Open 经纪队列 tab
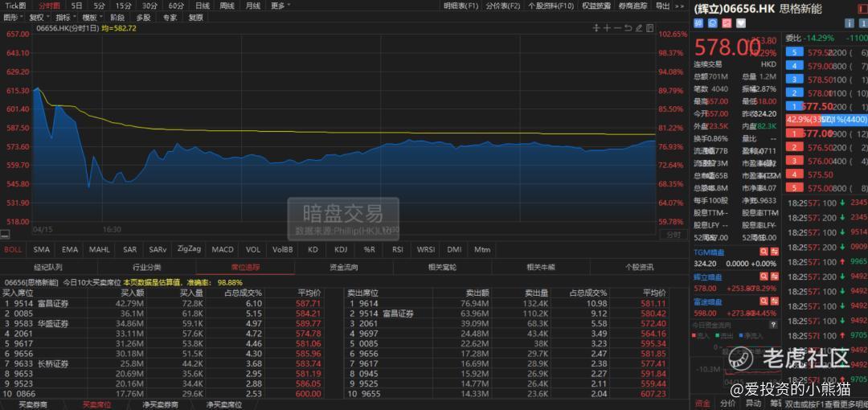 49,268
